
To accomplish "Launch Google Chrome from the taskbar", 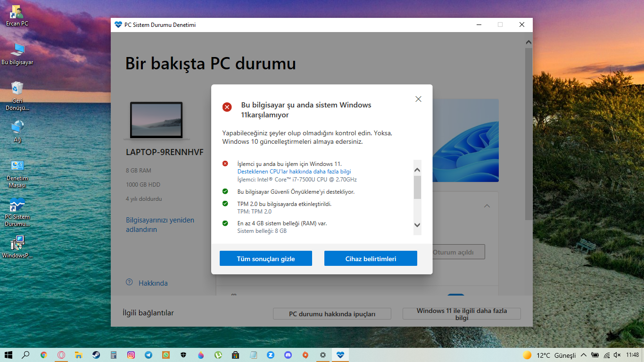I will click(44, 355).
